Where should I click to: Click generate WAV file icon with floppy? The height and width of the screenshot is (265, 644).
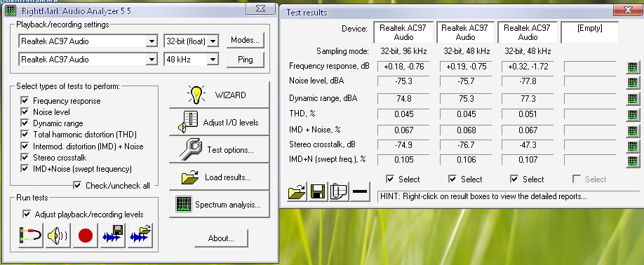[112, 236]
